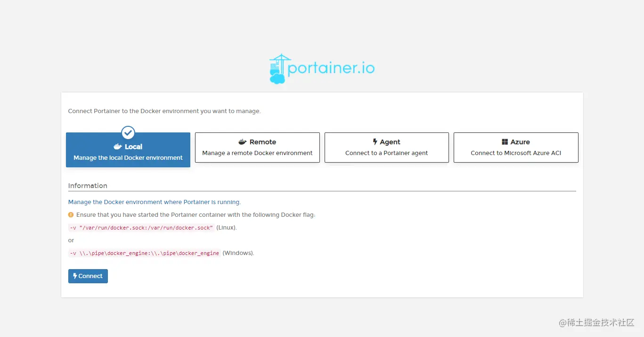This screenshot has width=644, height=337.
Task: Click the 'Information' section heading
Action: coord(88,186)
